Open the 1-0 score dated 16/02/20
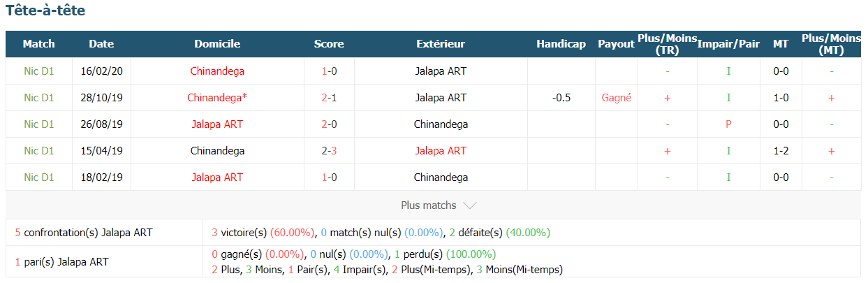This screenshot has height=283, width=868. [328, 71]
